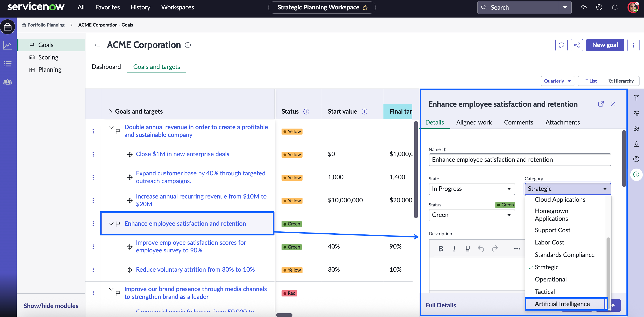Open the notifications bell icon
Viewport: 644px width, 317px height.
click(x=614, y=7)
